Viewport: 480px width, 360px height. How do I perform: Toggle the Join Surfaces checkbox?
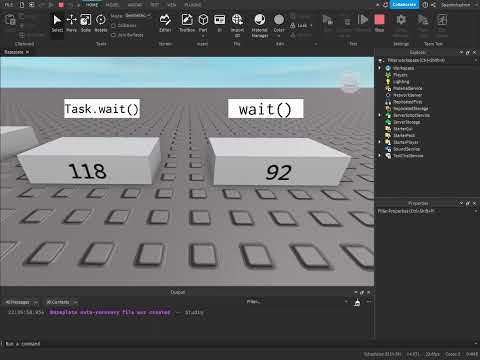coord(113,35)
